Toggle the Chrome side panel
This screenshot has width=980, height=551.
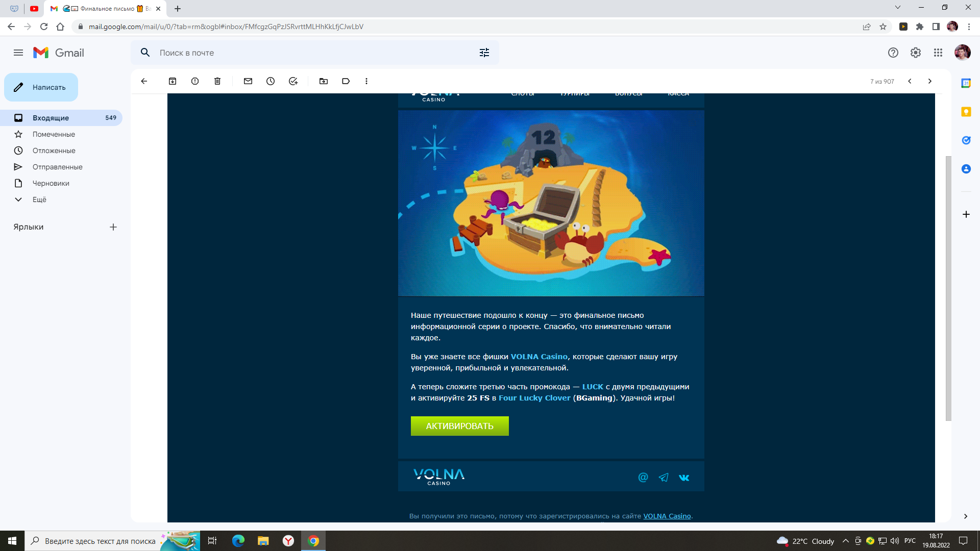tap(936, 27)
